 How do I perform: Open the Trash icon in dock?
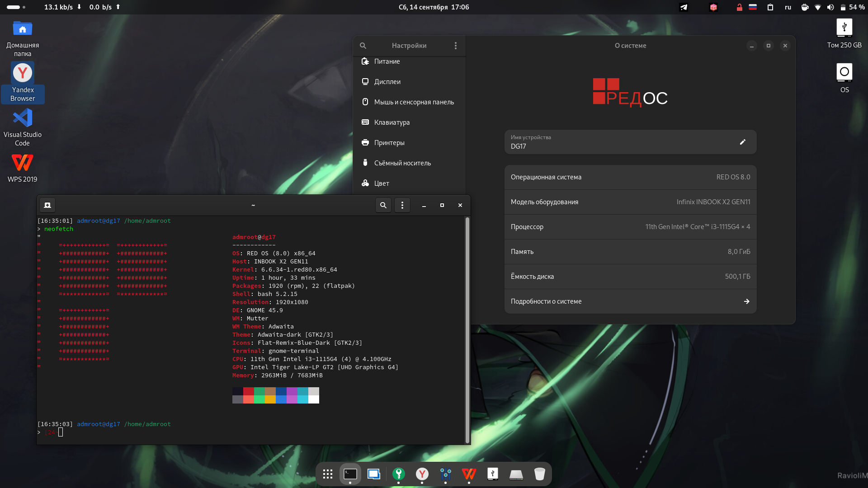539,474
